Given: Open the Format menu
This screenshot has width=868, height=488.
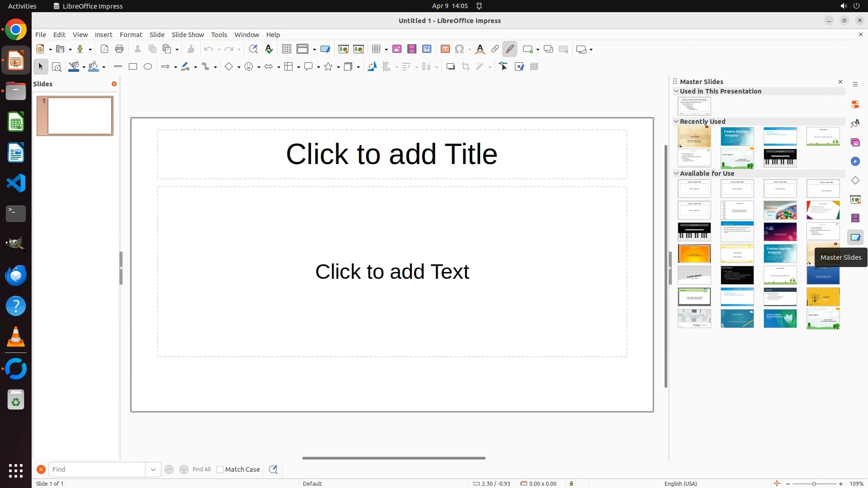Looking at the screenshot, I should (131, 35).
